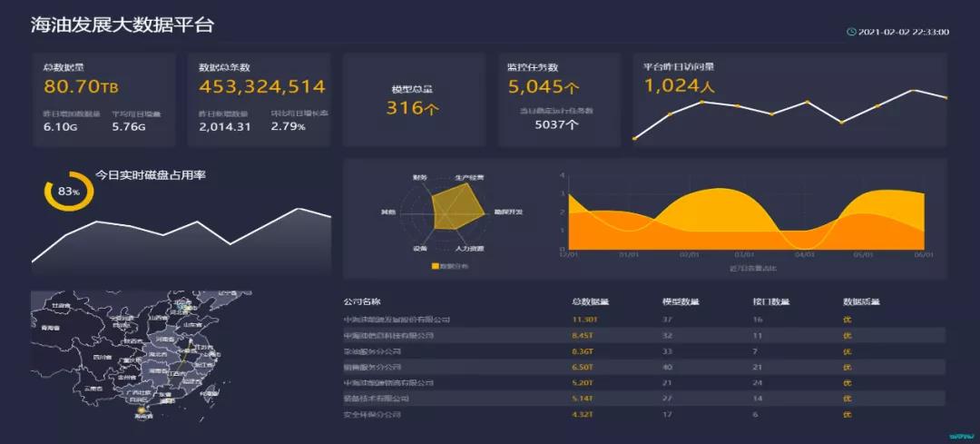The width and height of the screenshot is (980, 444).
Task: Click the 453,324,514 total records figure
Action: pyautogui.click(x=261, y=87)
